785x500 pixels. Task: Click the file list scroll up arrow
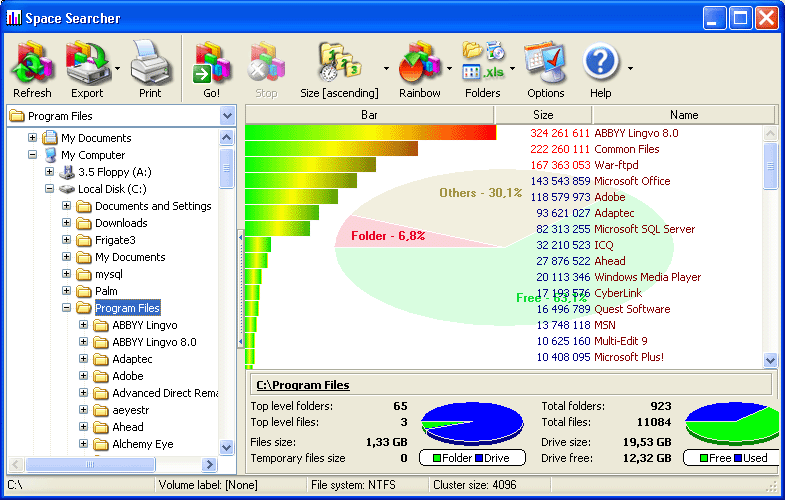tap(770, 133)
